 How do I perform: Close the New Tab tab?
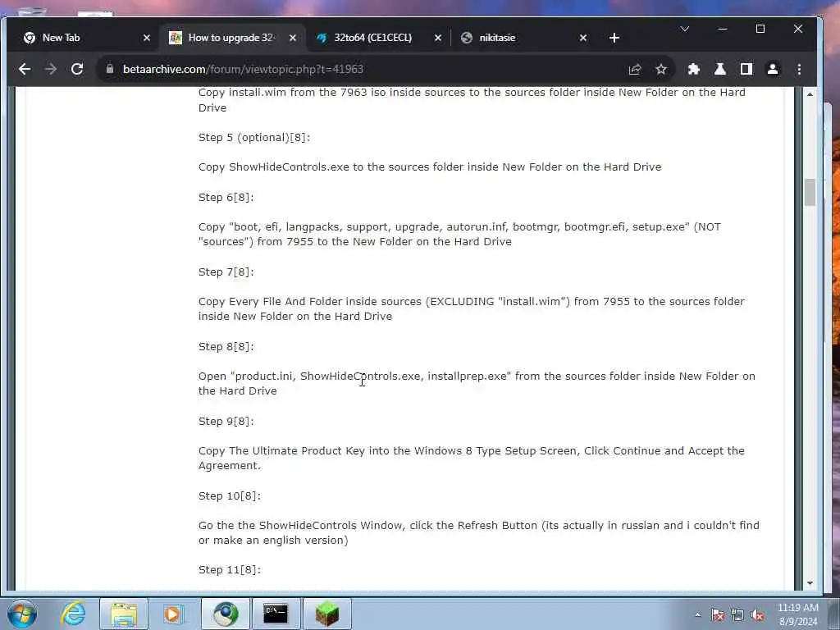pyautogui.click(x=147, y=38)
